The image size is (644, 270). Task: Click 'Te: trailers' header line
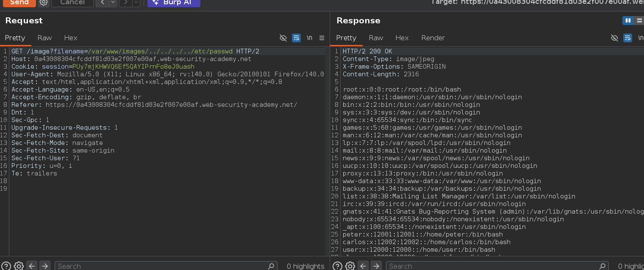pyautogui.click(x=34, y=173)
